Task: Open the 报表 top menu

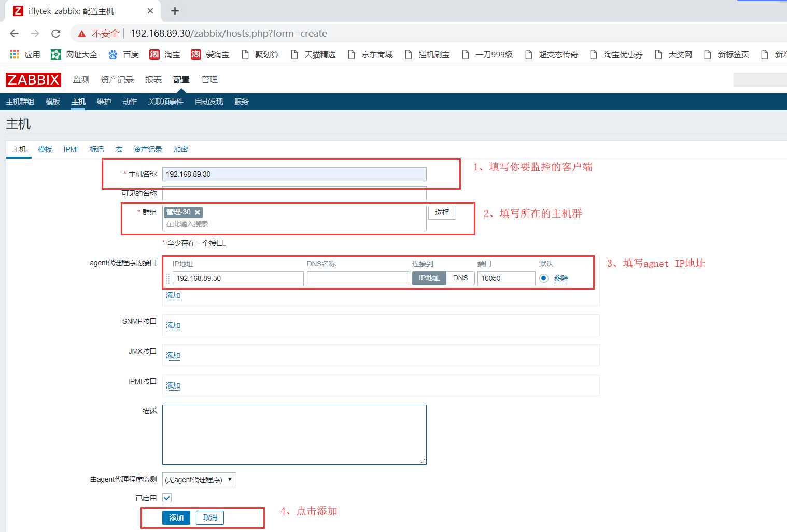Action: (153, 79)
